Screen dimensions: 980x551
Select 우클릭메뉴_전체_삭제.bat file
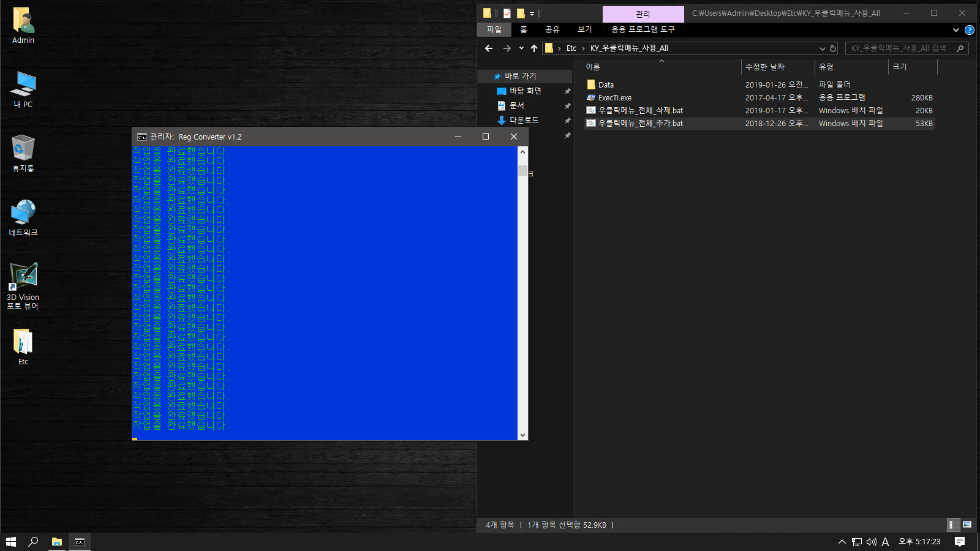759,111
